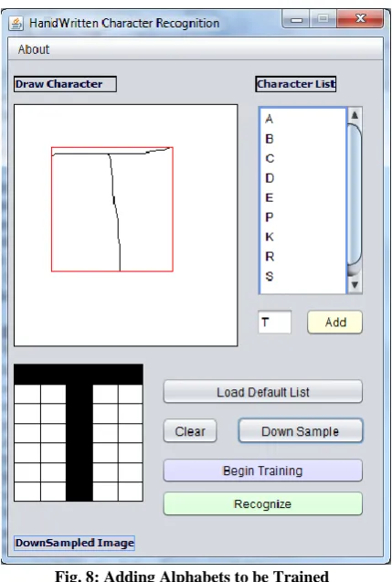Open the About menu
The height and width of the screenshot is (582, 392).
click(34, 49)
